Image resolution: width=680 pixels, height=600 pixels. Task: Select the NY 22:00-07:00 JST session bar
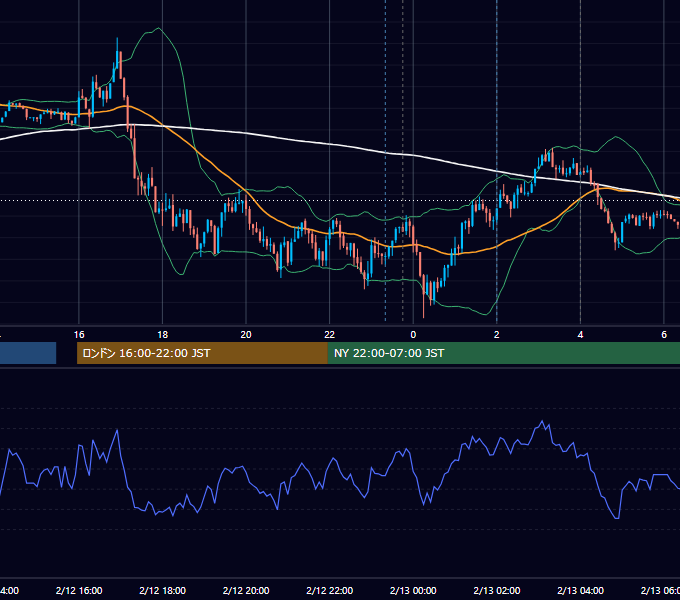click(503, 353)
